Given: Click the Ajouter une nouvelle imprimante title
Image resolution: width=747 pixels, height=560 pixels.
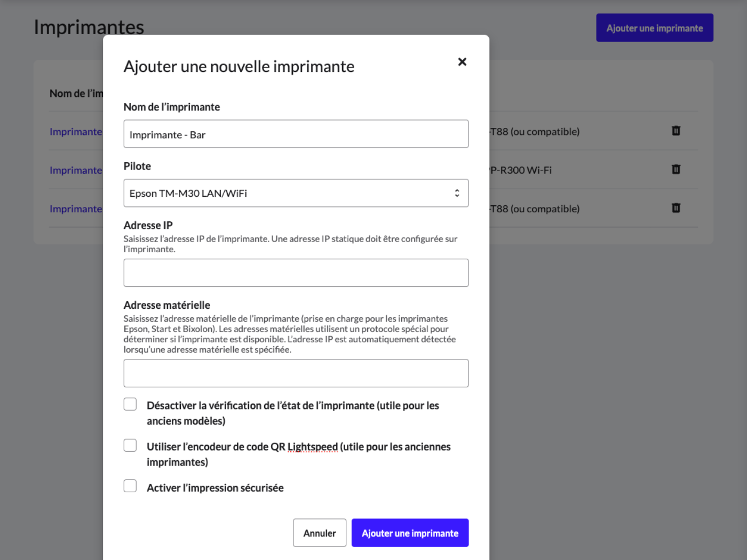Looking at the screenshot, I should (x=239, y=67).
